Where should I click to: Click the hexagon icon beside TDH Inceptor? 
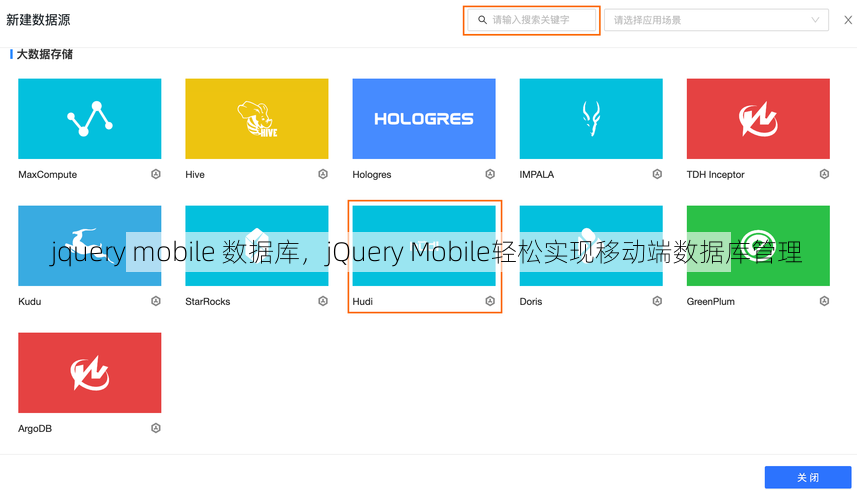825,174
